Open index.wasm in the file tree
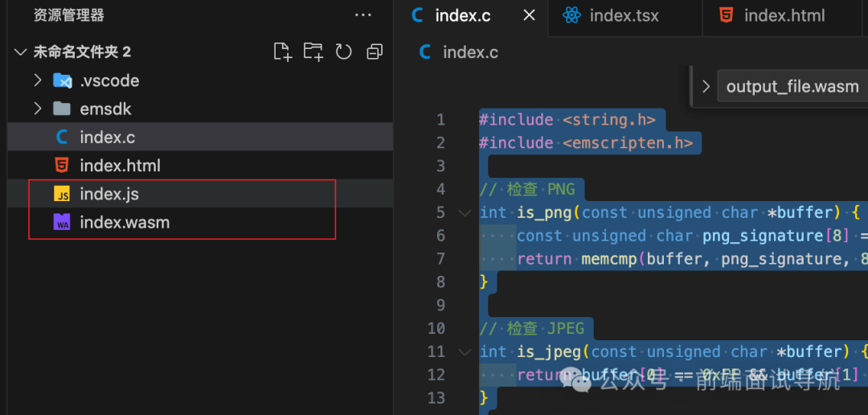This screenshot has height=415, width=868. [125, 223]
